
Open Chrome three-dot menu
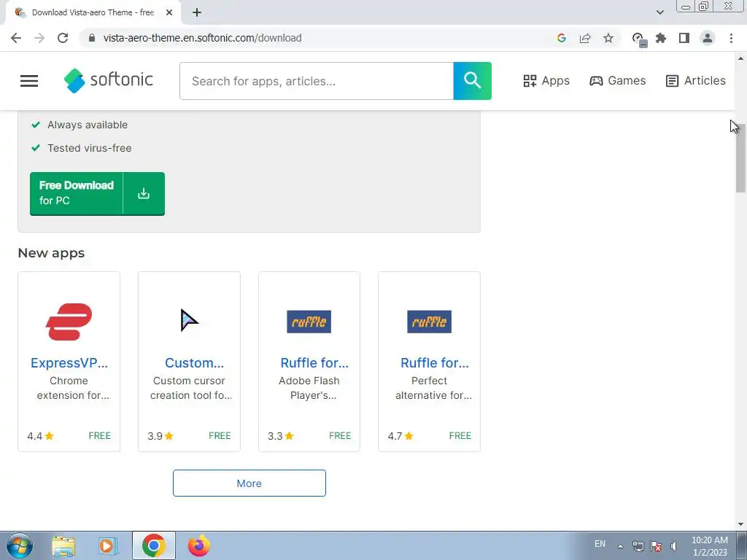(x=731, y=38)
